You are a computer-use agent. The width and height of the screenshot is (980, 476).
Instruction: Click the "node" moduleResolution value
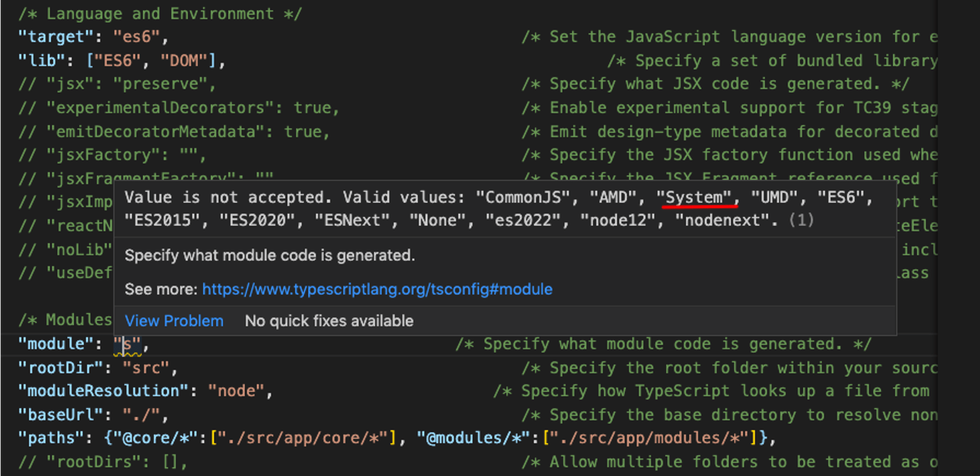tap(236, 391)
